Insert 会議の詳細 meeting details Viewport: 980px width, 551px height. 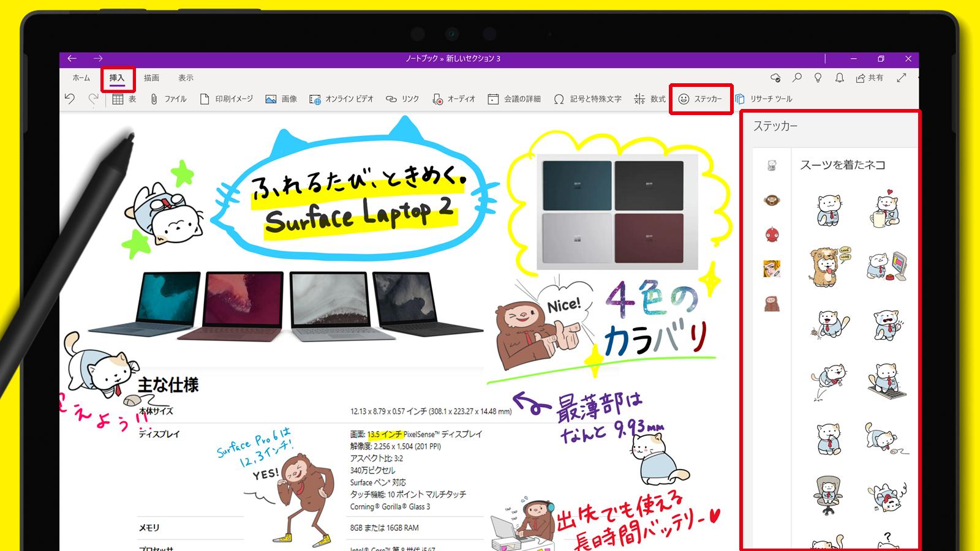click(x=514, y=99)
